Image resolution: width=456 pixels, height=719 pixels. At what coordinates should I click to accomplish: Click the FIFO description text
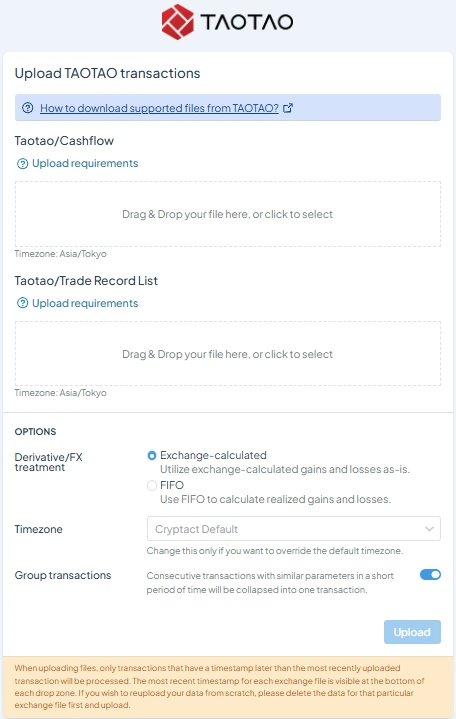275,499
